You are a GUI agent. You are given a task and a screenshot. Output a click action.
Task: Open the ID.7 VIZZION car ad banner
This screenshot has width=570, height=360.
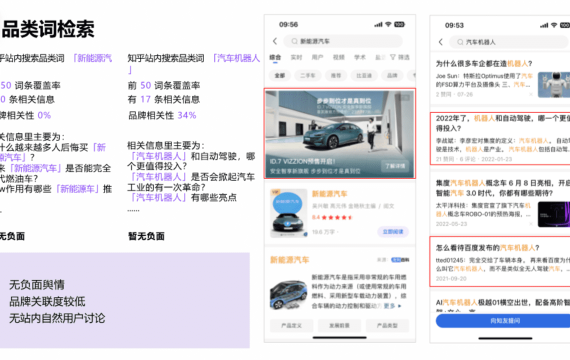pyautogui.click(x=340, y=133)
